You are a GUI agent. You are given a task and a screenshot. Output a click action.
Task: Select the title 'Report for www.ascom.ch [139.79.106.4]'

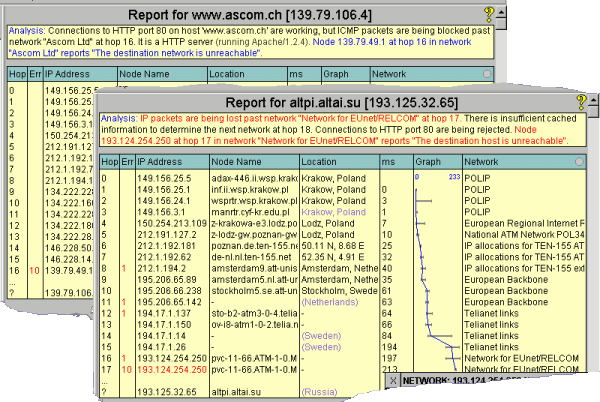(250, 15)
